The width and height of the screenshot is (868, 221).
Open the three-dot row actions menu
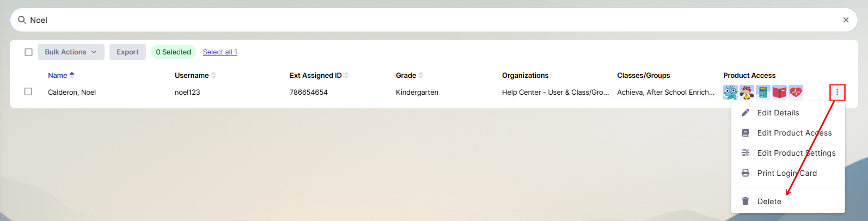click(837, 93)
